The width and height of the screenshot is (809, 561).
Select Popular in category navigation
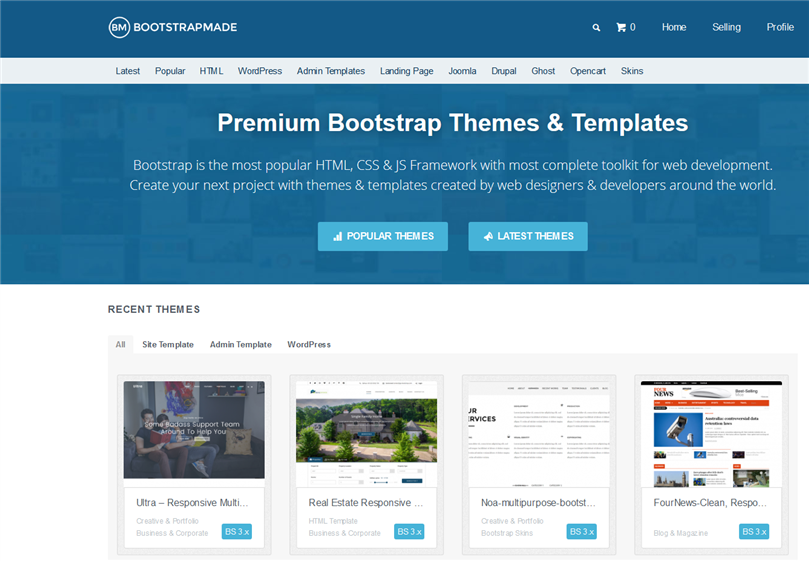(x=170, y=71)
